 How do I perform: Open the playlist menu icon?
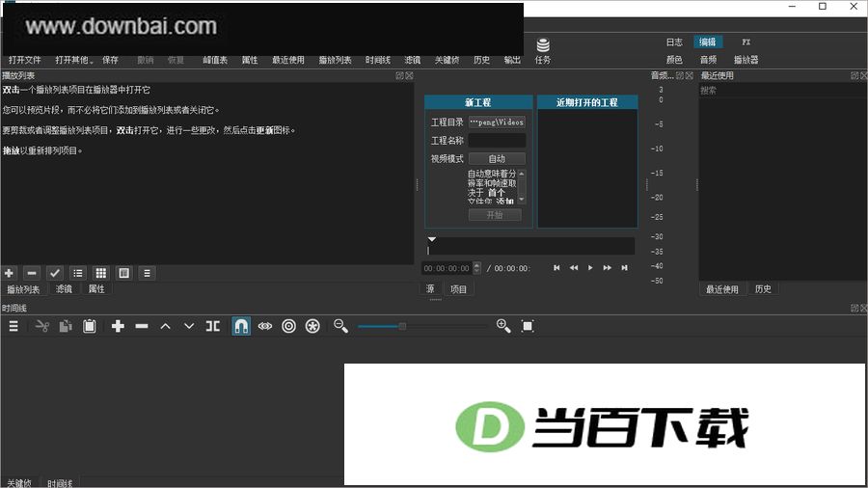(x=147, y=273)
